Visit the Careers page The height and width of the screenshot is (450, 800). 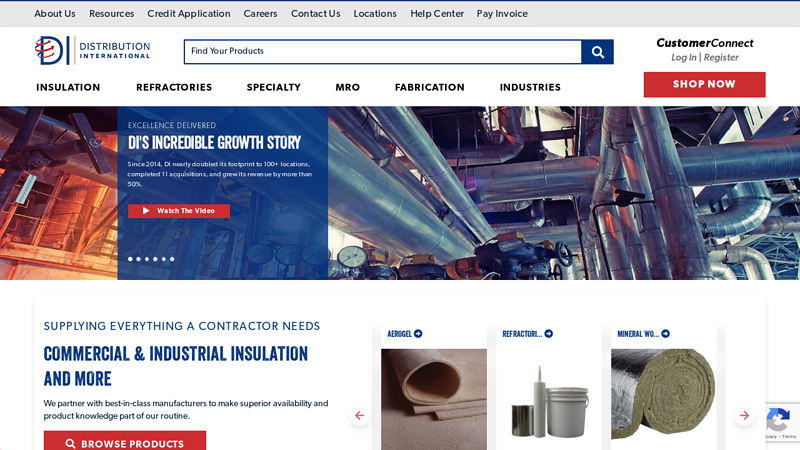pyautogui.click(x=260, y=14)
